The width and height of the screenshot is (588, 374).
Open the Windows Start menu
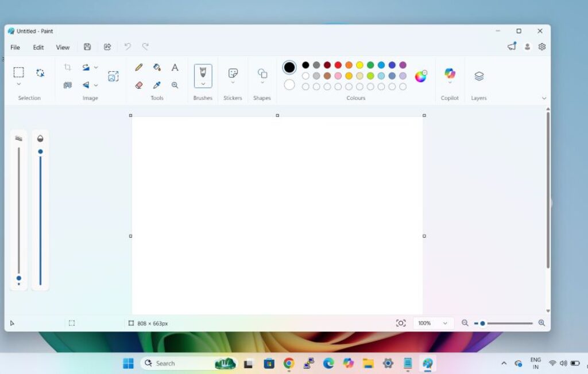pos(128,363)
